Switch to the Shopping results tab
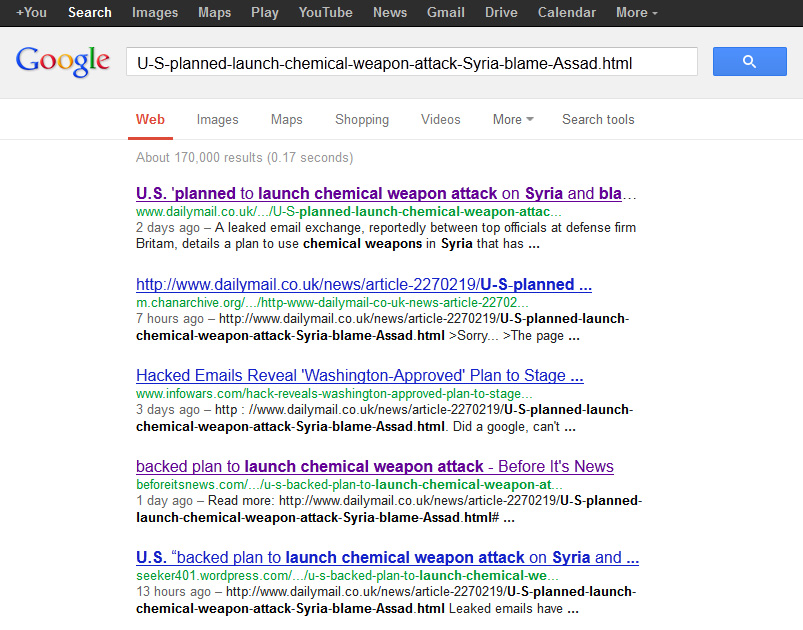 click(362, 119)
